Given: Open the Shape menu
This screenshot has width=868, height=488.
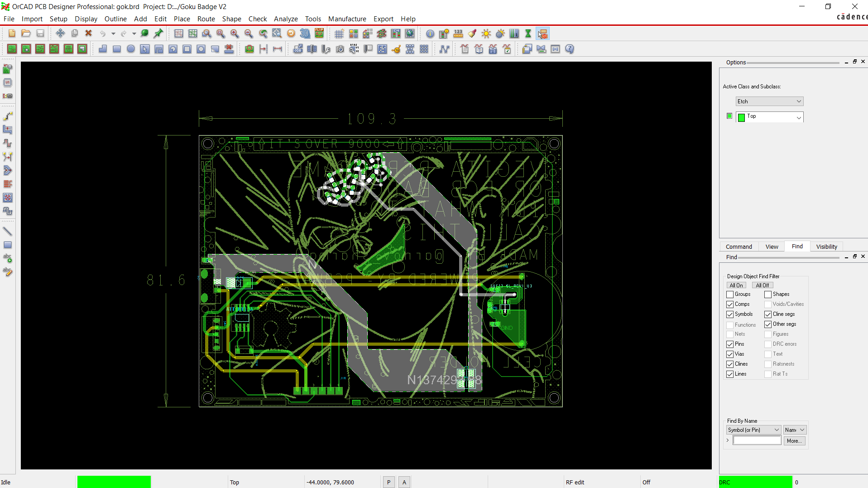Looking at the screenshot, I should click(231, 19).
